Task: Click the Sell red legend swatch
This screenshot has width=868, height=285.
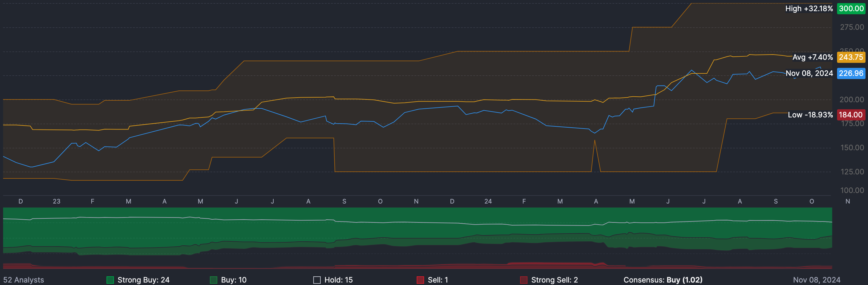Action: [420, 280]
